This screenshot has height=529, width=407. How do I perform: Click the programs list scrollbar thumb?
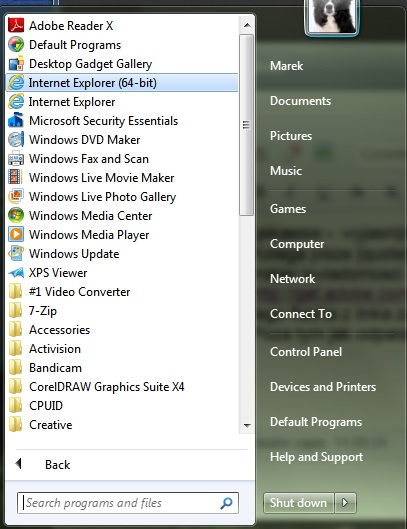pyautogui.click(x=247, y=125)
